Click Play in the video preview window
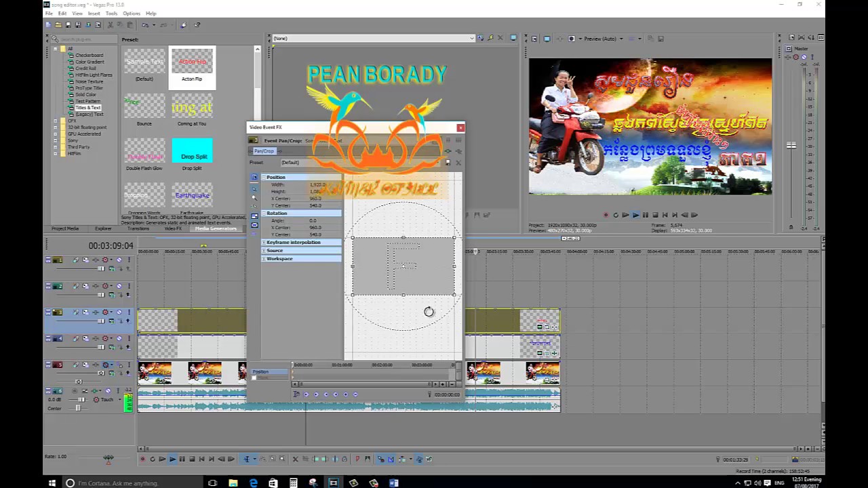 pos(635,215)
